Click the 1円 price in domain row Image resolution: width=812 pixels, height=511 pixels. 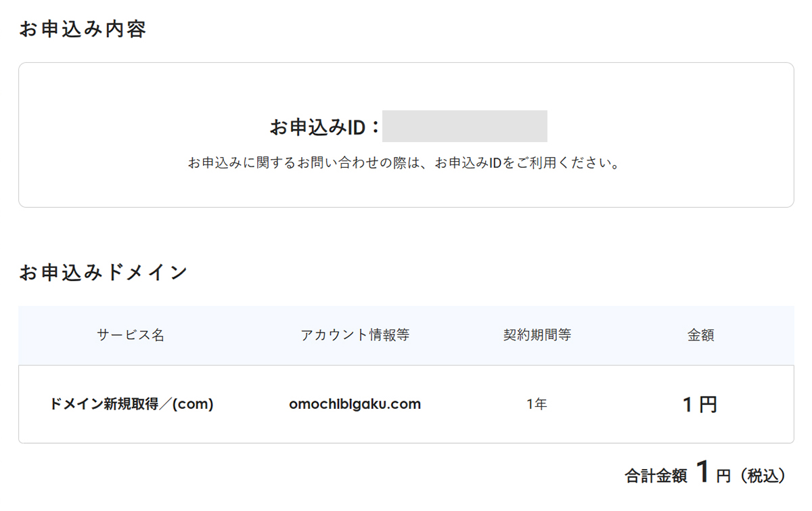[x=700, y=405]
